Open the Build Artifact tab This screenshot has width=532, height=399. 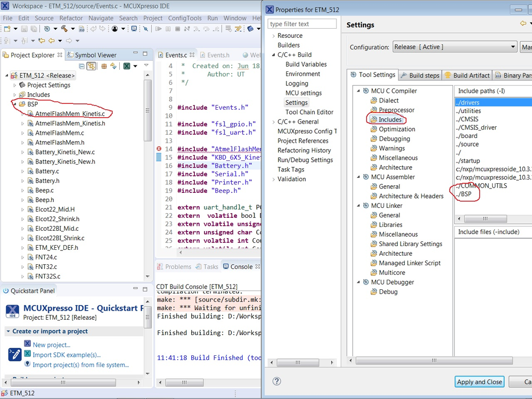click(467, 75)
